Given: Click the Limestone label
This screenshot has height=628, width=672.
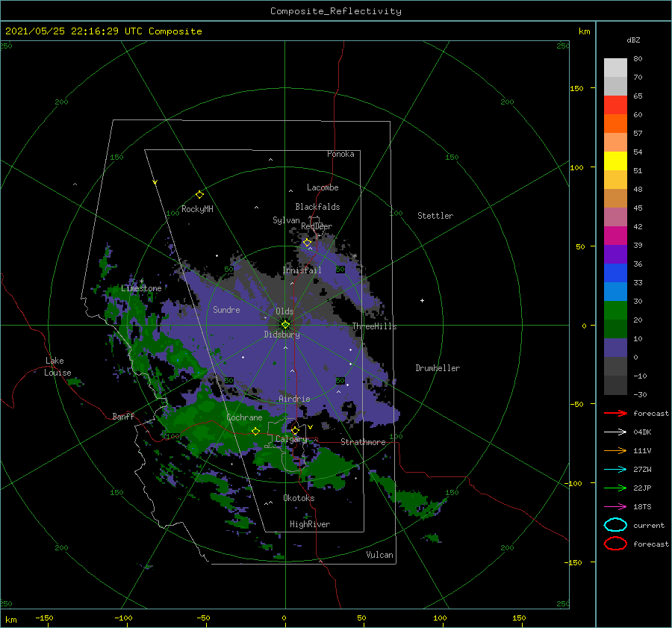Looking at the screenshot, I should coord(141,288).
